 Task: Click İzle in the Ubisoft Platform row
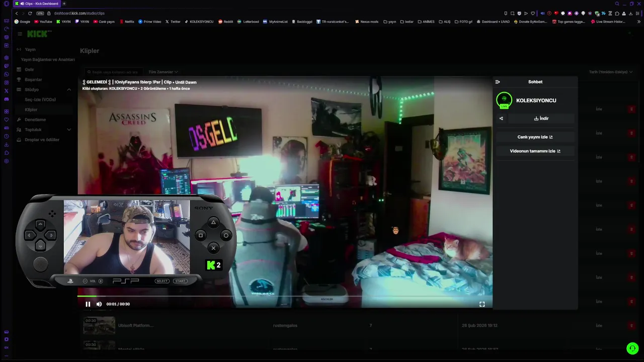point(599,325)
